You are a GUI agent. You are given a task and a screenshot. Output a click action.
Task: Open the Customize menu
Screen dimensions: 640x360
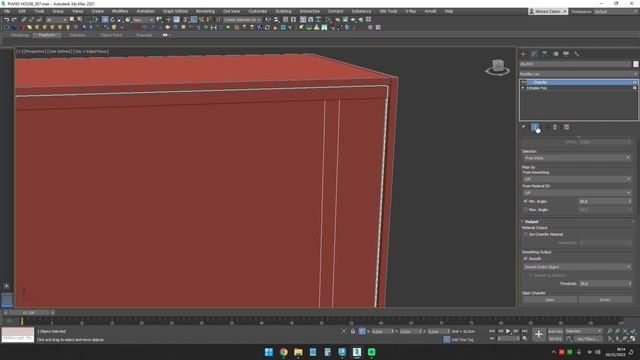click(x=258, y=11)
